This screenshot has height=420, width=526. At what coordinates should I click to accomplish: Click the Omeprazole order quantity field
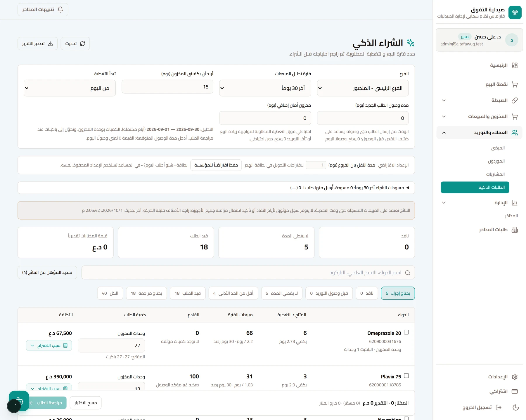(x=111, y=346)
